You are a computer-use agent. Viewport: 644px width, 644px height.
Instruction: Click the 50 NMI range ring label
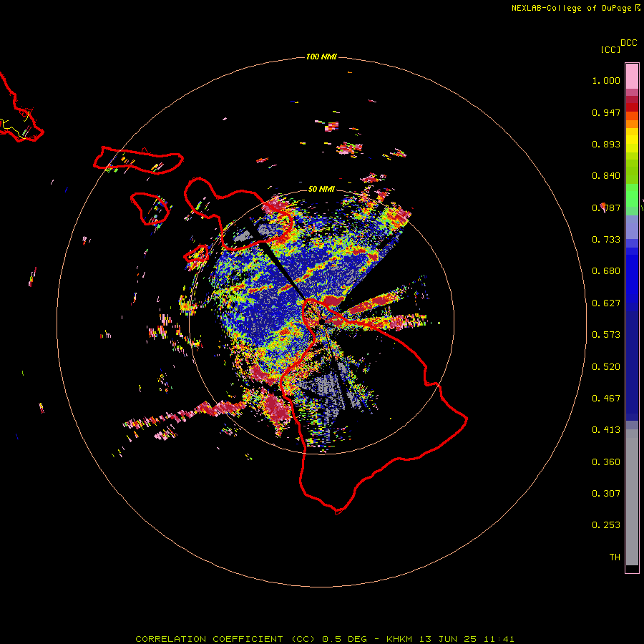coord(321,189)
